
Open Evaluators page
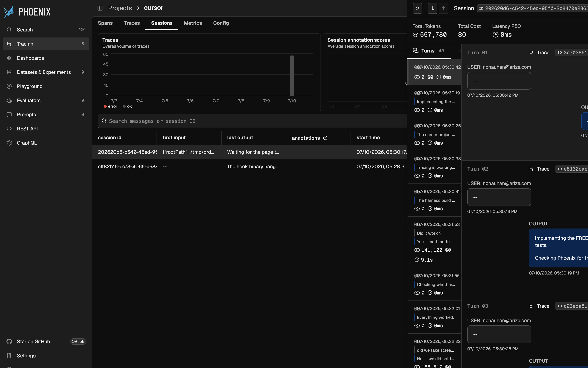46,100
